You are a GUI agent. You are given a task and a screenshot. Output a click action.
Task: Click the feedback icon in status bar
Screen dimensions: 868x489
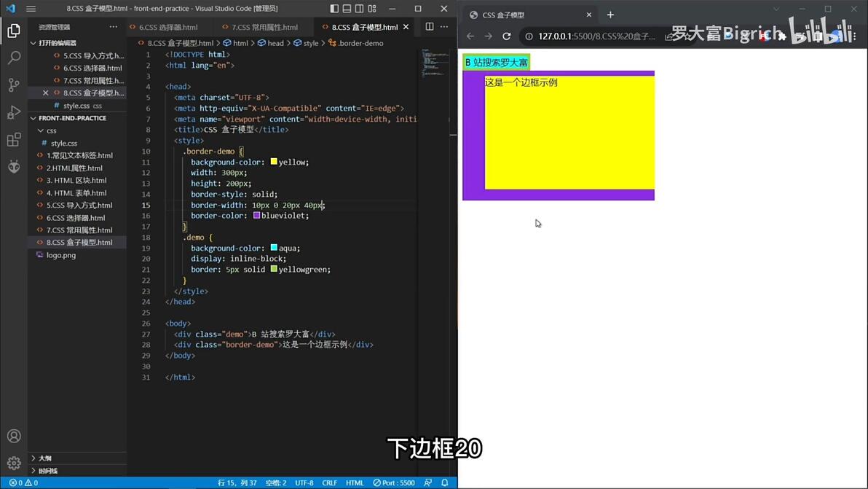(428, 483)
